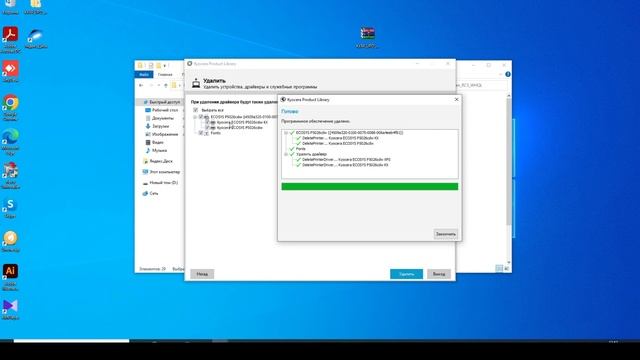This screenshot has height=360, width=640.
Task: Click the green completed progress bar
Action: point(369,187)
